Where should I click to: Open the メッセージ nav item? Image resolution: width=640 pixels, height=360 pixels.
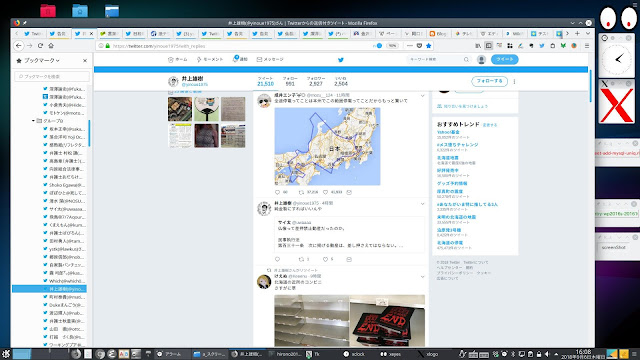coord(270,60)
